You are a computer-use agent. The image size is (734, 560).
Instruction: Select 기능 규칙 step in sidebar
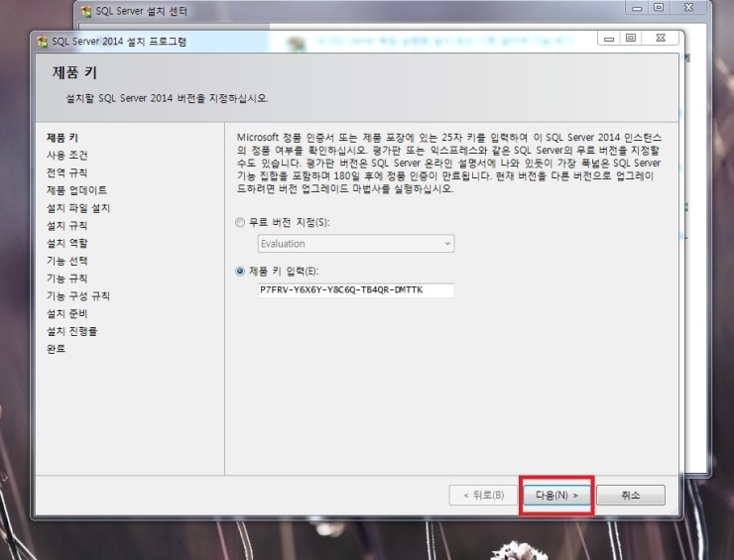click(x=66, y=279)
